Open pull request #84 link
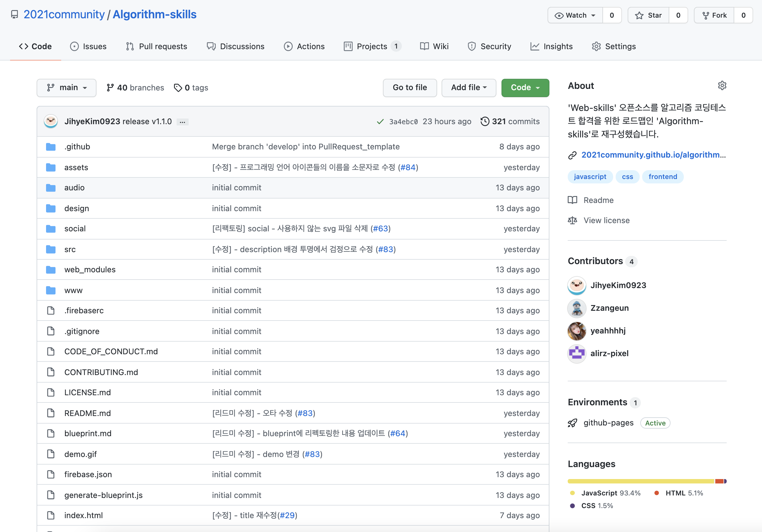 point(408,167)
